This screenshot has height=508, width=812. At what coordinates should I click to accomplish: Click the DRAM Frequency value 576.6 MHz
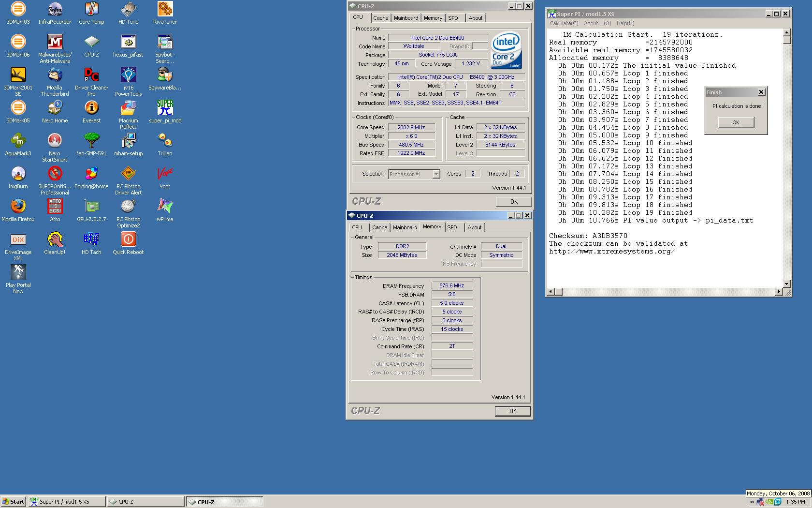pyautogui.click(x=452, y=286)
